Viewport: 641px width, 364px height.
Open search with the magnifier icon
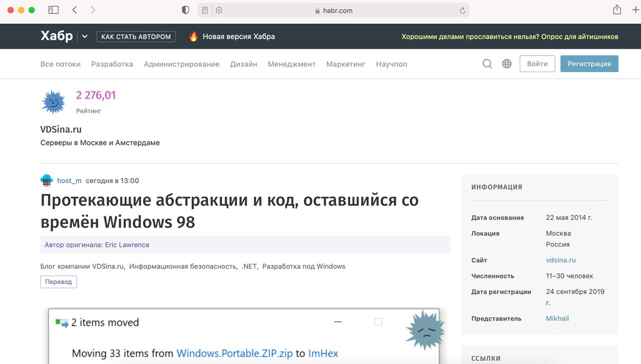tap(487, 64)
